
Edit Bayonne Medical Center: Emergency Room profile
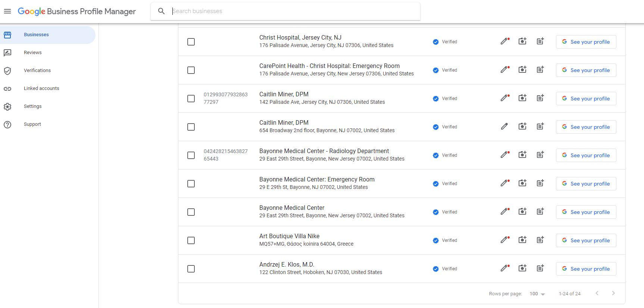coord(504,183)
